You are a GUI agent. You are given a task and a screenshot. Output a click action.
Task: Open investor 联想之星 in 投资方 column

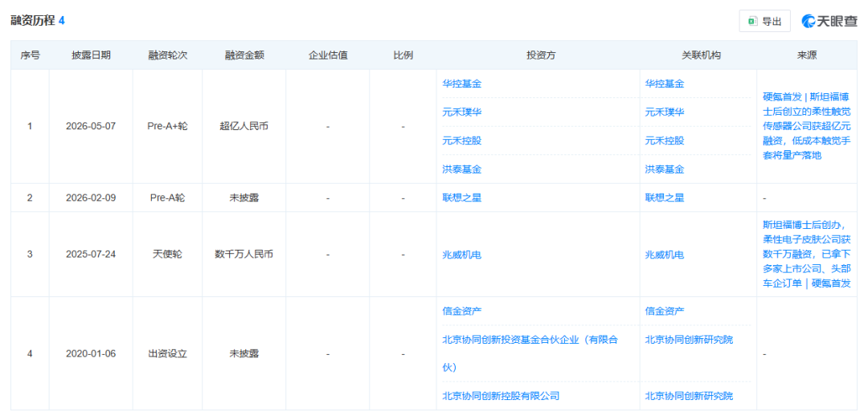(x=462, y=198)
